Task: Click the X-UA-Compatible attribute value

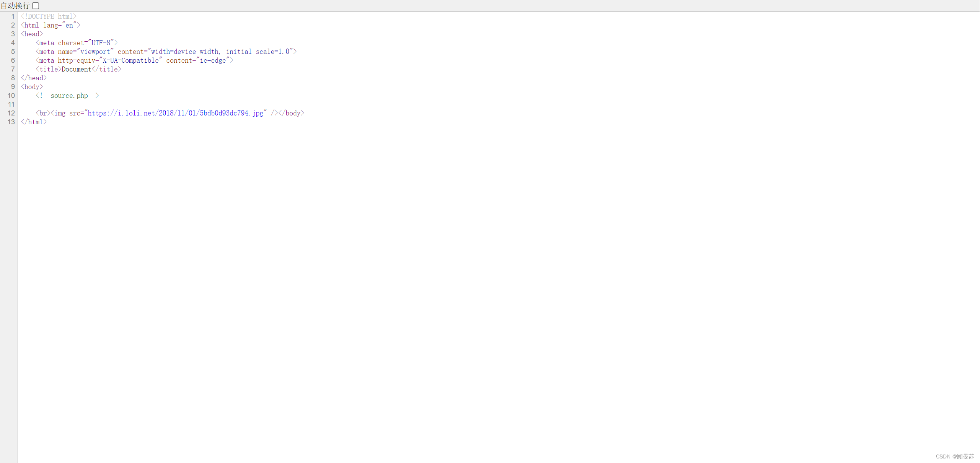Action: [130, 60]
